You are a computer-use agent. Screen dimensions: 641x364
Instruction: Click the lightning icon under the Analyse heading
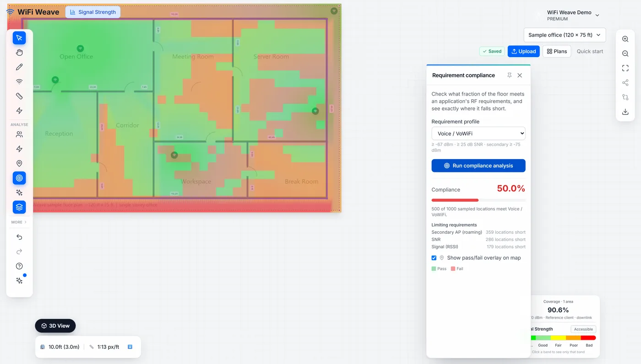tap(19, 149)
